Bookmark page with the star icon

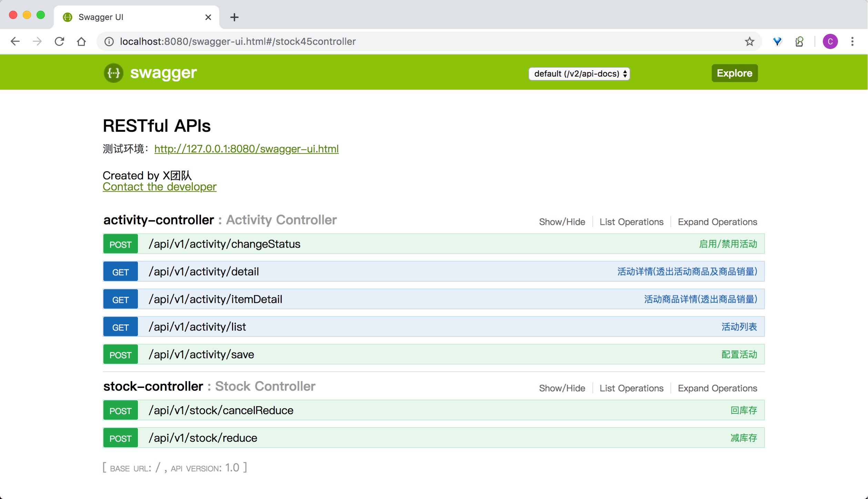click(749, 42)
